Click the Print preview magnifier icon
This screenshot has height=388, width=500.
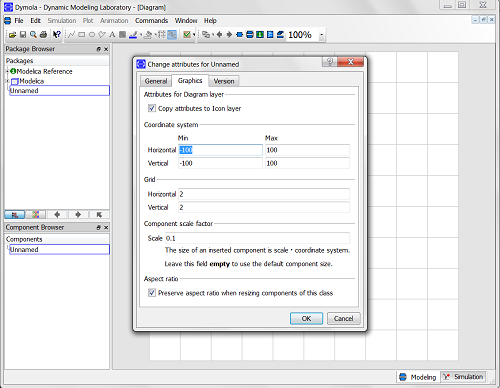point(33,35)
